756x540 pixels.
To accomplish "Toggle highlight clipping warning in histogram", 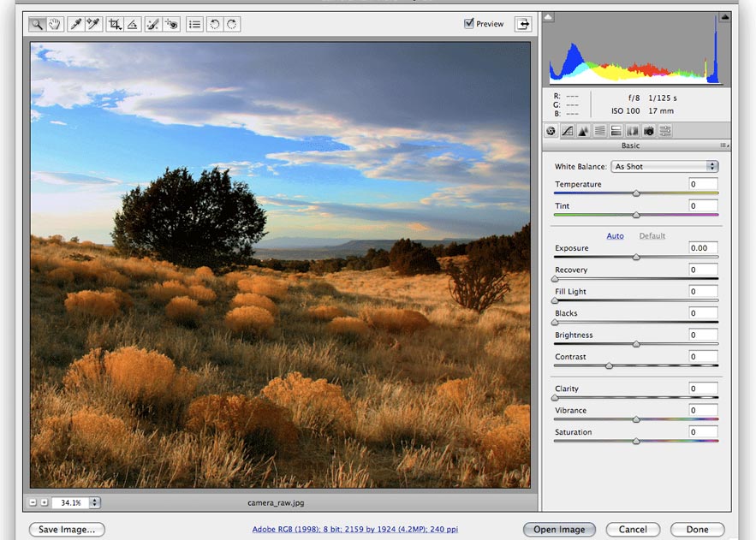I will (x=724, y=16).
